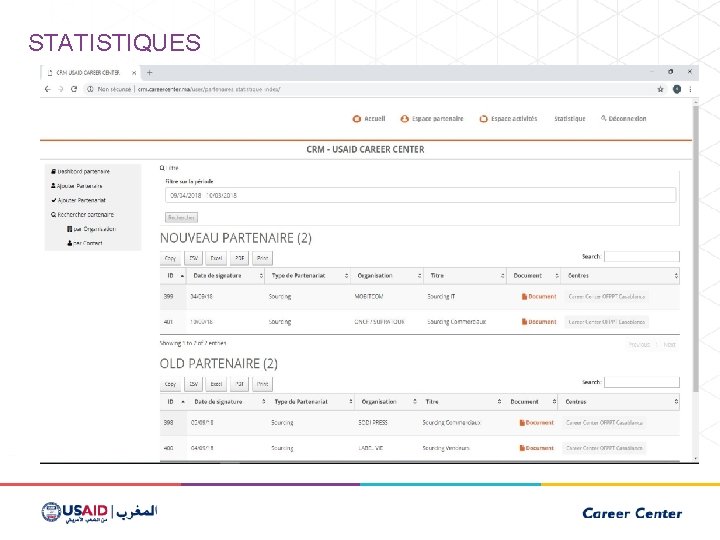720x540 pixels.
Task: Sort Nouveau Partenaire by Organisation column
Action: point(387,276)
